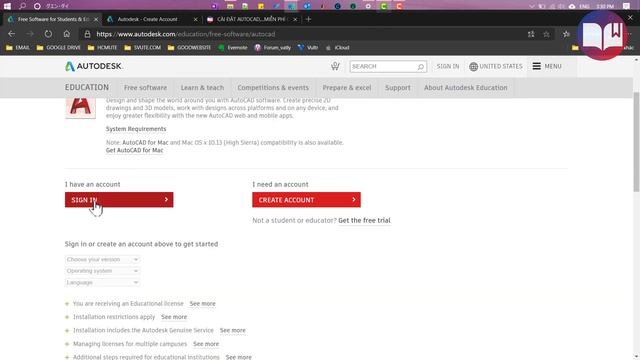Screen dimensions: 640x360
Task: Open the System Requirements link
Action: coord(136,129)
